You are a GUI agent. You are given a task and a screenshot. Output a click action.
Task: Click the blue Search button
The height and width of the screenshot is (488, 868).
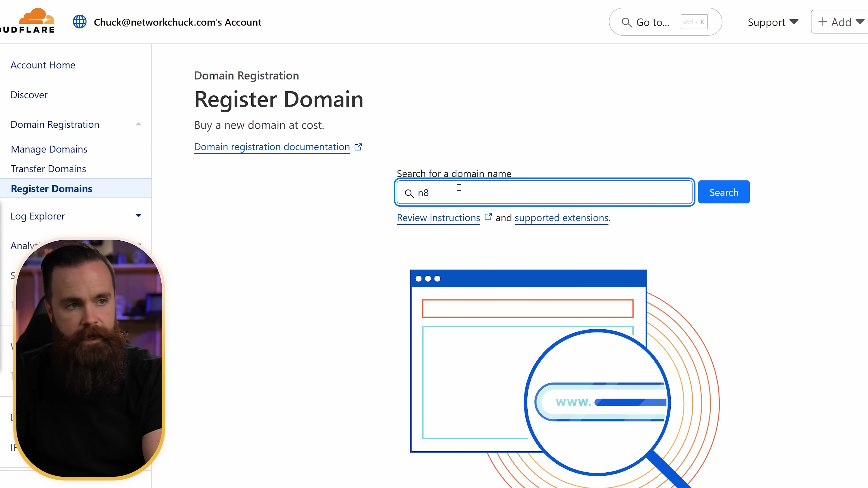coord(724,192)
